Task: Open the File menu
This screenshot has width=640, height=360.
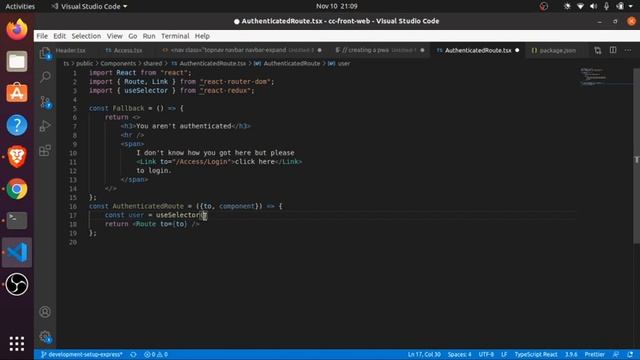Action: pyautogui.click(x=42, y=36)
